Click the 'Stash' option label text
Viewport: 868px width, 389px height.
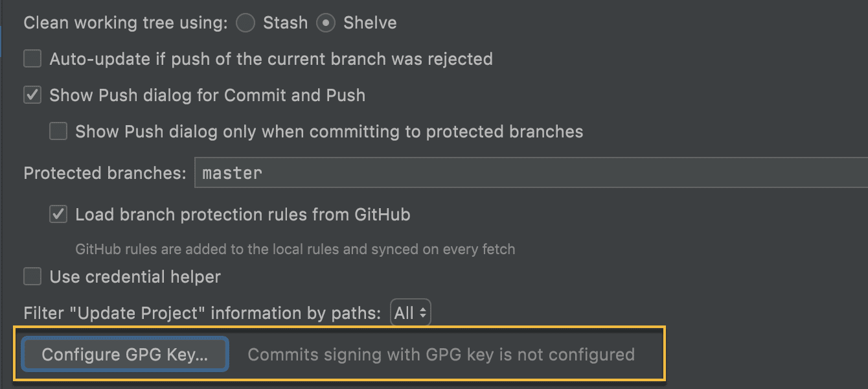tap(285, 23)
